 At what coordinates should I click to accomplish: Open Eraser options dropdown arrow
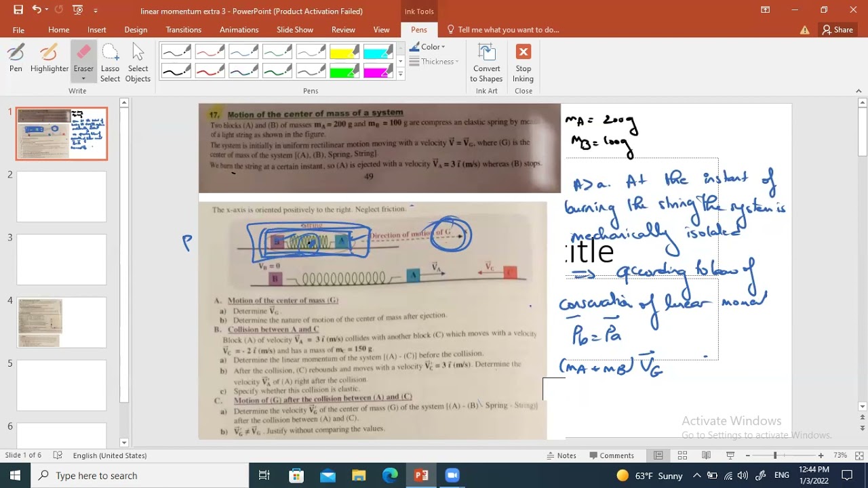[x=83, y=78]
